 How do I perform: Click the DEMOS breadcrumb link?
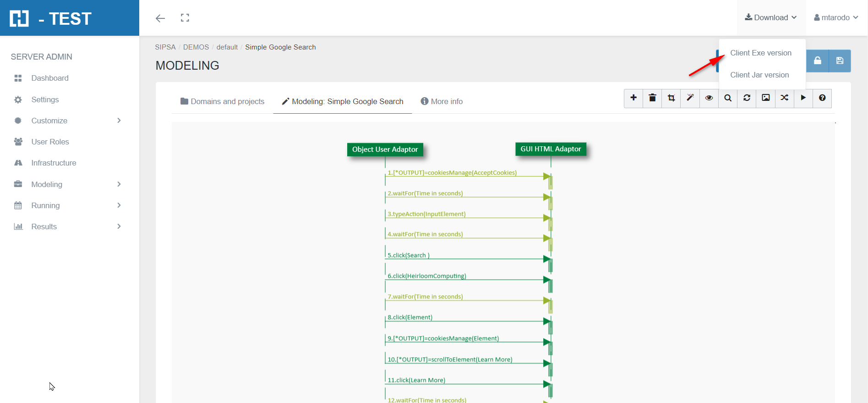coord(196,47)
